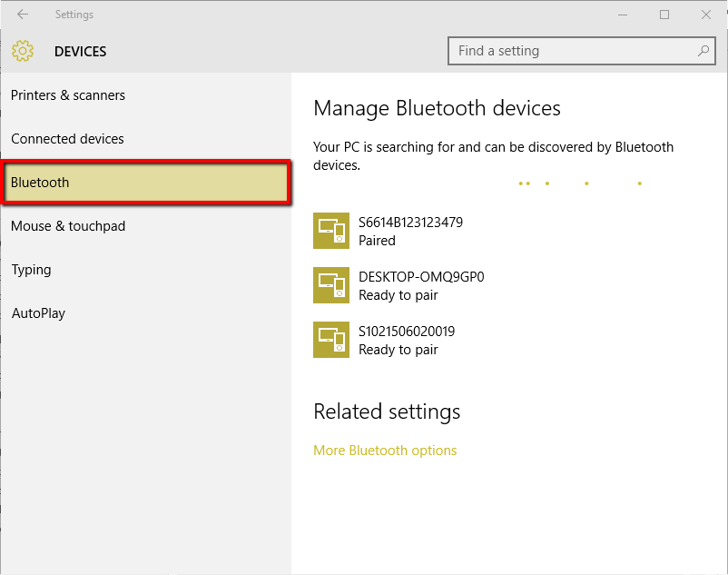Open the AutoPlay settings page

pyautogui.click(x=38, y=313)
